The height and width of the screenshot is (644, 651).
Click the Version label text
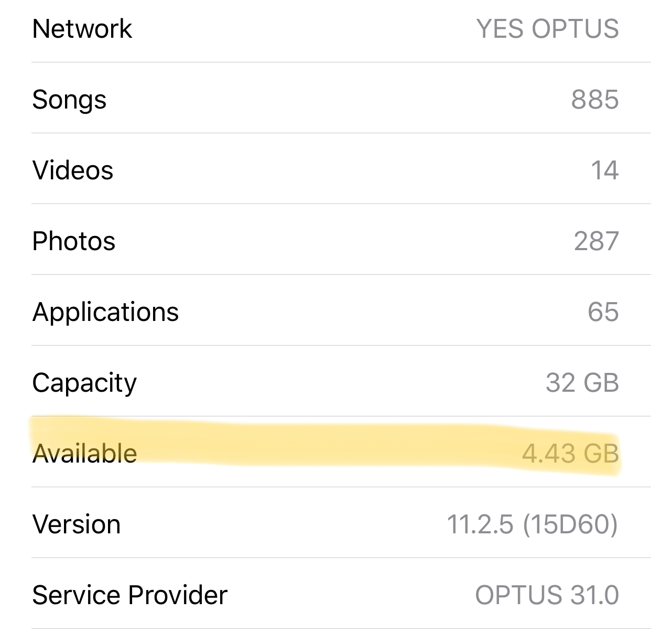(x=76, y=523)
